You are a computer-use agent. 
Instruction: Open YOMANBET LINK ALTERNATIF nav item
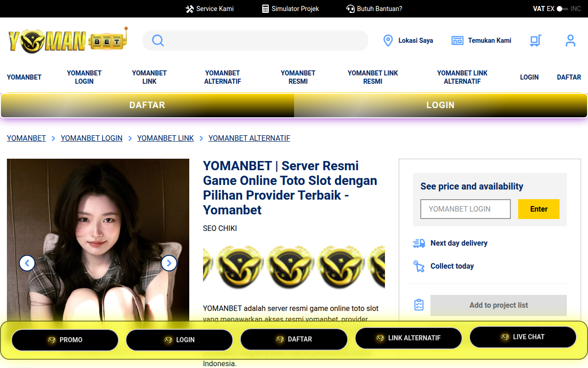462,77
